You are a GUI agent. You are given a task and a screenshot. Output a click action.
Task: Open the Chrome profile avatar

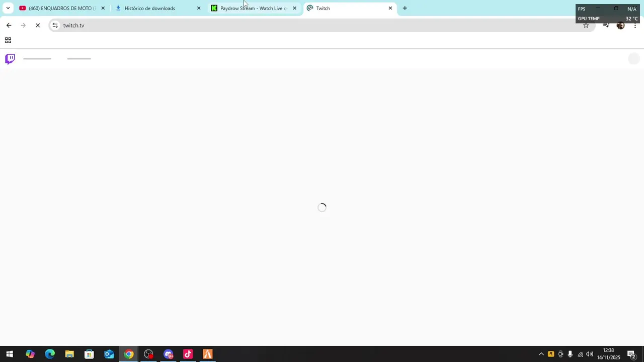click(x=620, y=25)
